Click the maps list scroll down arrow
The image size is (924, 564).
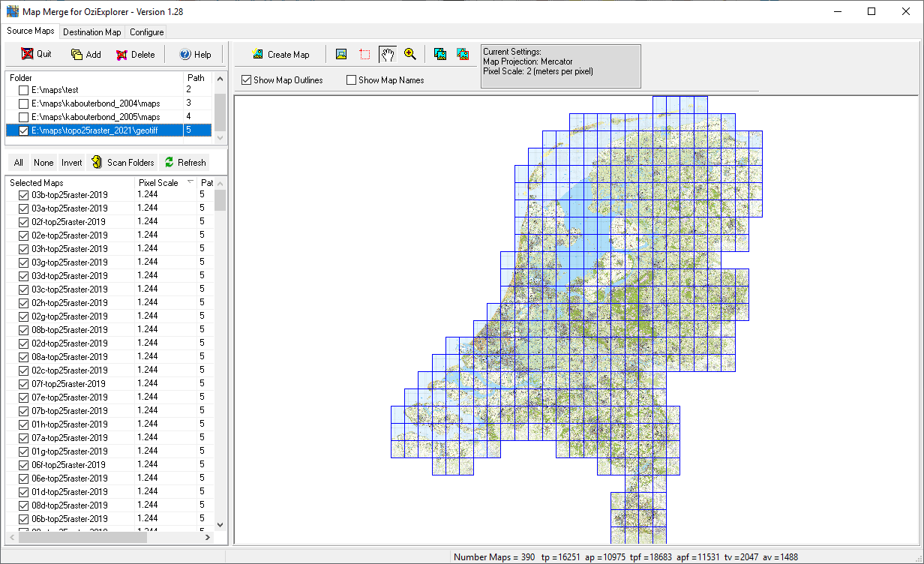tap(220, 525)
